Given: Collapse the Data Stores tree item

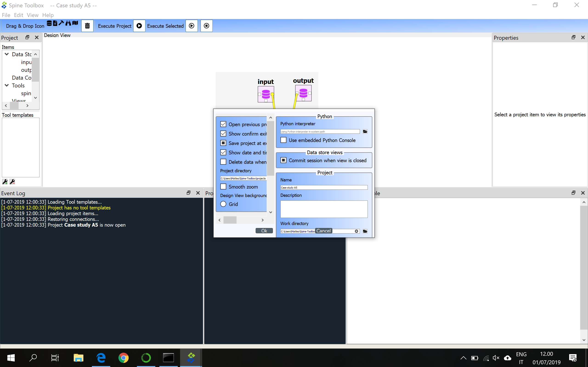Looking at the screenshot, I should click(7, 54).
